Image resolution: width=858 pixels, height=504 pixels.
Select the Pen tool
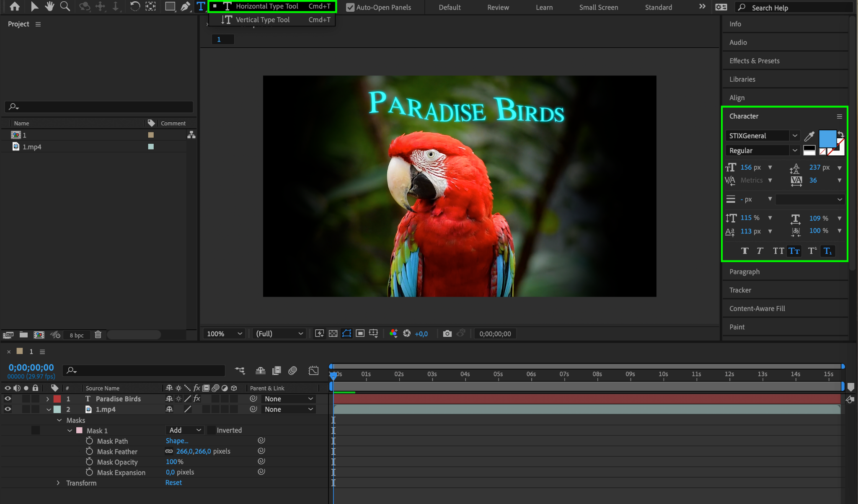185,6
